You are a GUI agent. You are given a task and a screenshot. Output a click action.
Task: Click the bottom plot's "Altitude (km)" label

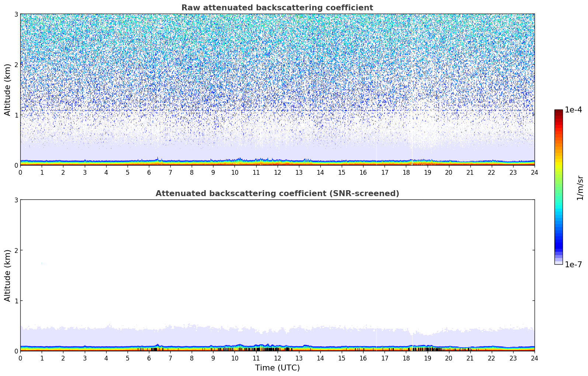(x=8, y=275)
